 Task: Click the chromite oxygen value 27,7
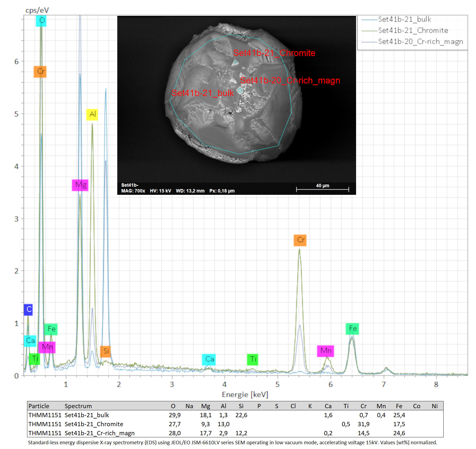pos(175,424)
